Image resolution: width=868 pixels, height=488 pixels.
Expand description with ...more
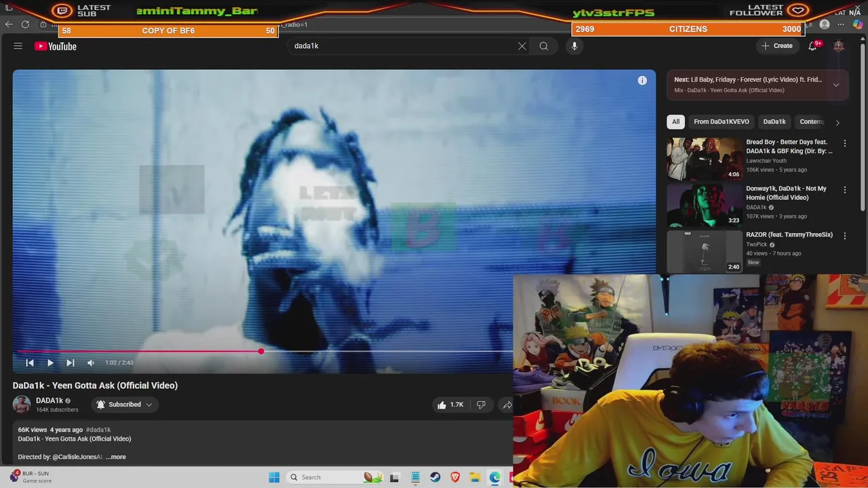tap(116, 457)
